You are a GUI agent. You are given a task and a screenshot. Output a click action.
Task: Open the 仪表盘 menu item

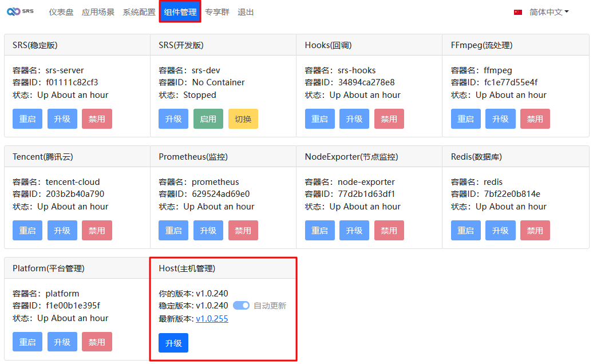(x=61, y=12)
